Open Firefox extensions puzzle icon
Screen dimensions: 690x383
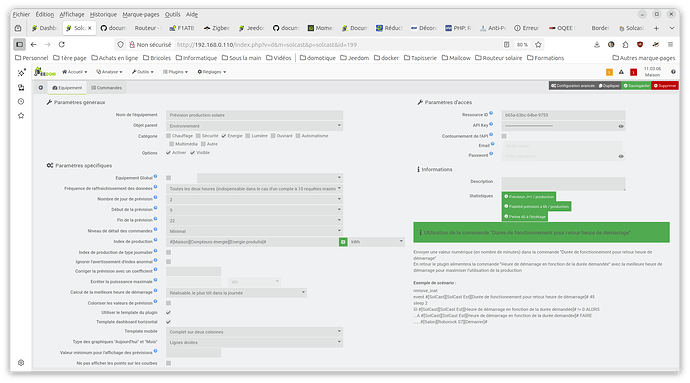tap(625, 44)
